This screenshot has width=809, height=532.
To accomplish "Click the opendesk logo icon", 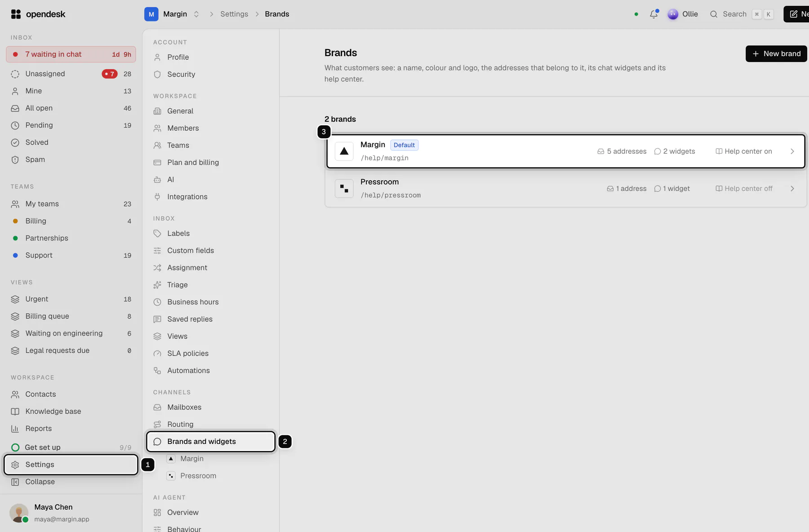I will click(16, 14).
